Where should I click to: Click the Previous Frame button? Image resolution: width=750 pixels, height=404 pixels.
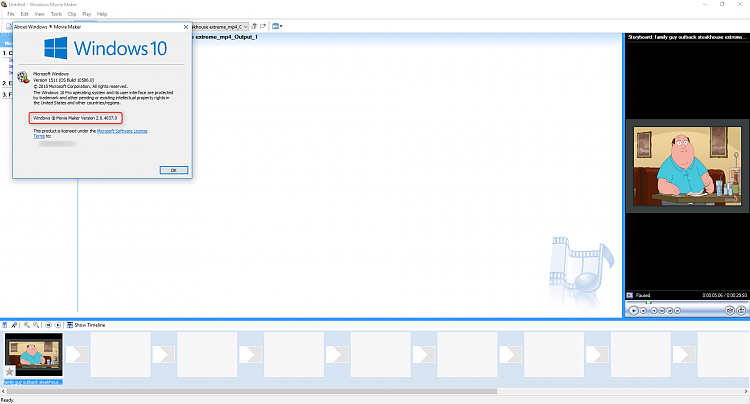pos(662,311)
